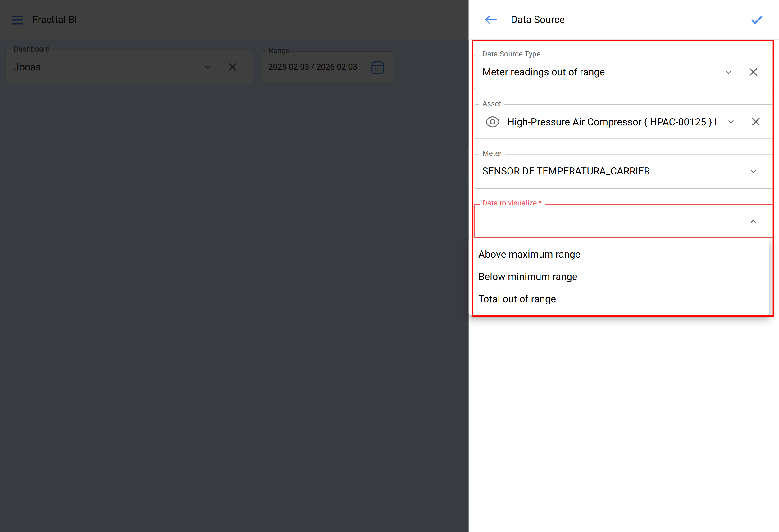Clear the Jonas dashboard selection
The height and width of the screenshot is (532, 779).
(x=232, y=67)
